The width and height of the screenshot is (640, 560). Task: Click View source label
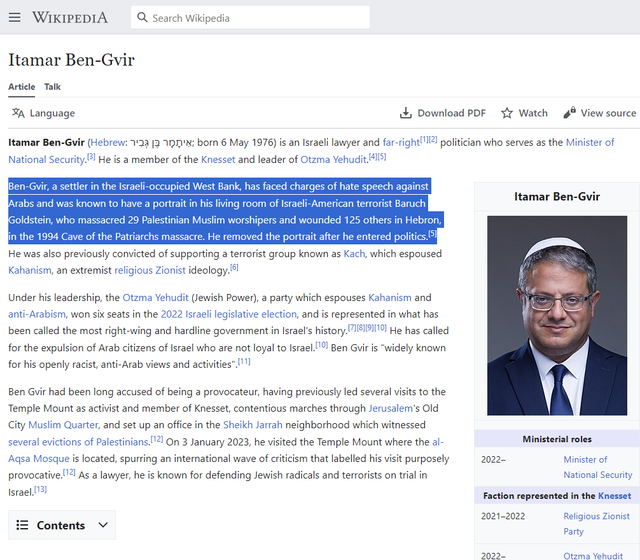(608, 113)
